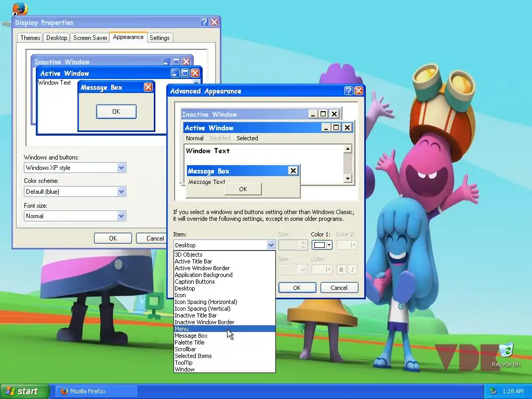Choose Application Background list entry

click(224, 275)
